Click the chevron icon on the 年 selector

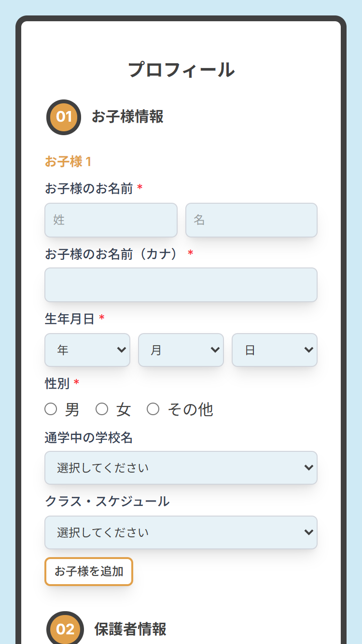[122, 350]
